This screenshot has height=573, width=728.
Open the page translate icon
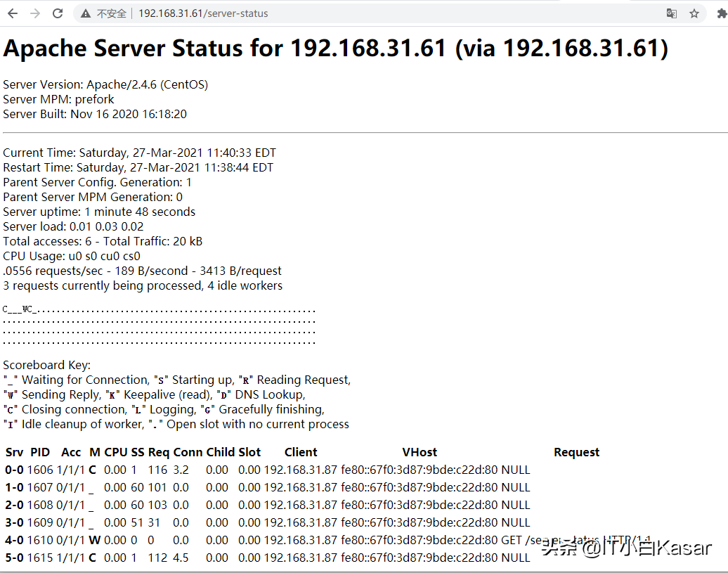click(671, 13)
